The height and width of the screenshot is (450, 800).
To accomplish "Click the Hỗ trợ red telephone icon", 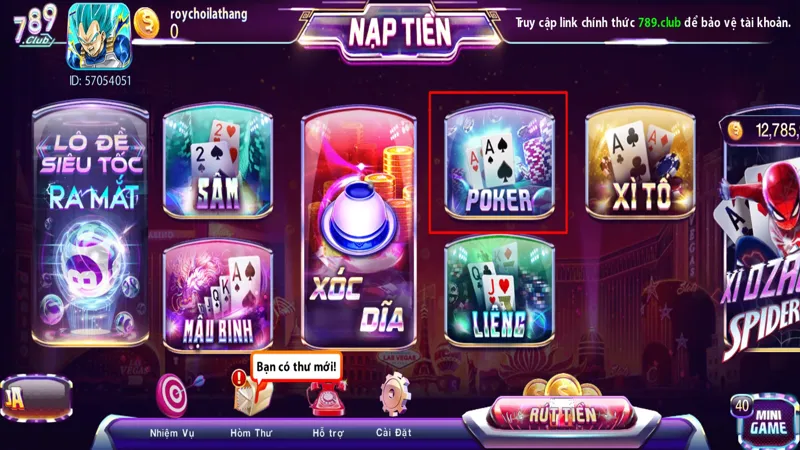I will (327, 397).
